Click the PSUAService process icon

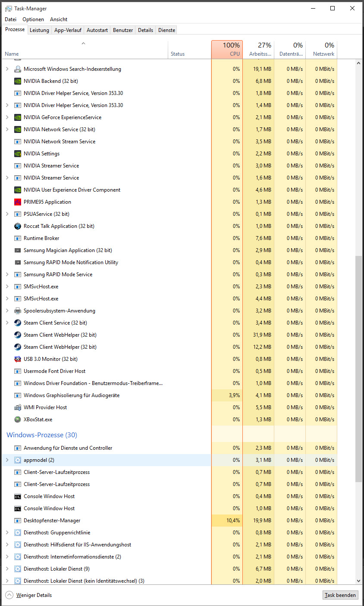[18, 214]
